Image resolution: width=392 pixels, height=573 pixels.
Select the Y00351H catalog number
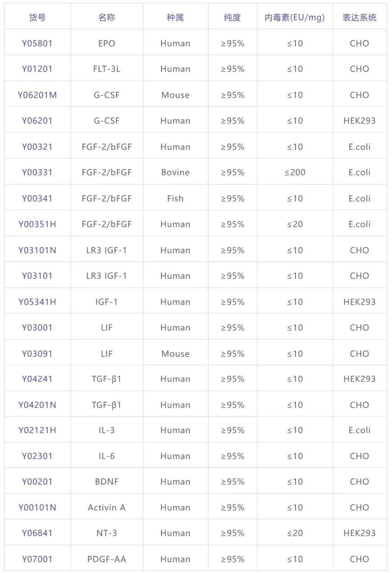[37, 224]
